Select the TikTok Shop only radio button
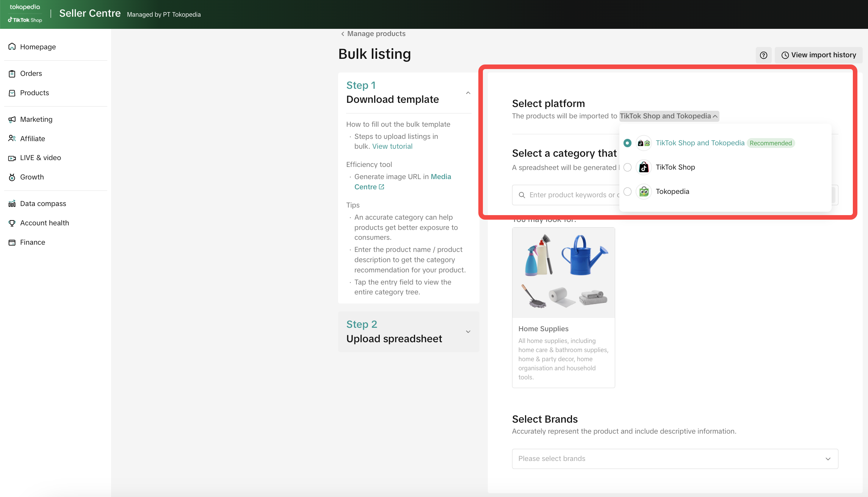868x497 pixels. coord(627,167)
